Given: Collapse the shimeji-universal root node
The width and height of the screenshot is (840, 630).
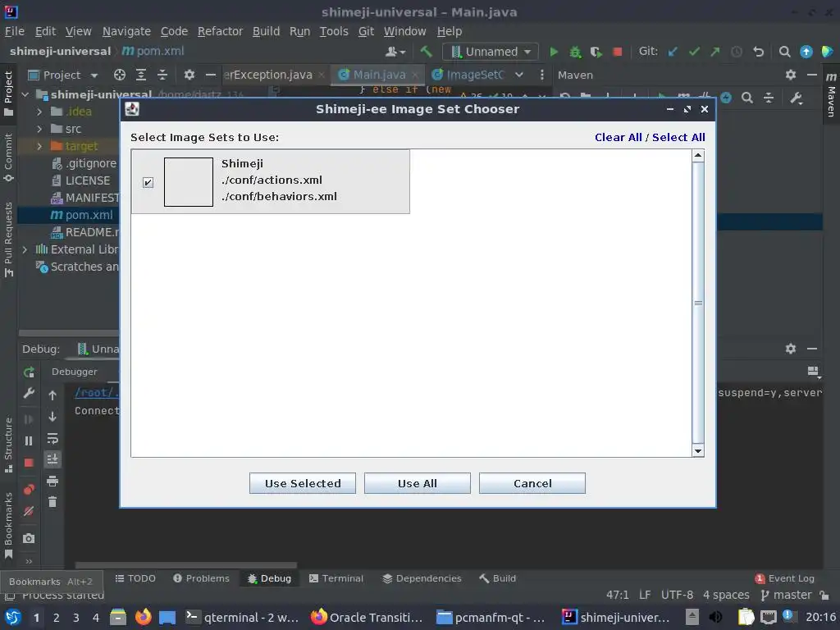Looking at the screenshot, I should pyautogui.click(x=25, y=95).
